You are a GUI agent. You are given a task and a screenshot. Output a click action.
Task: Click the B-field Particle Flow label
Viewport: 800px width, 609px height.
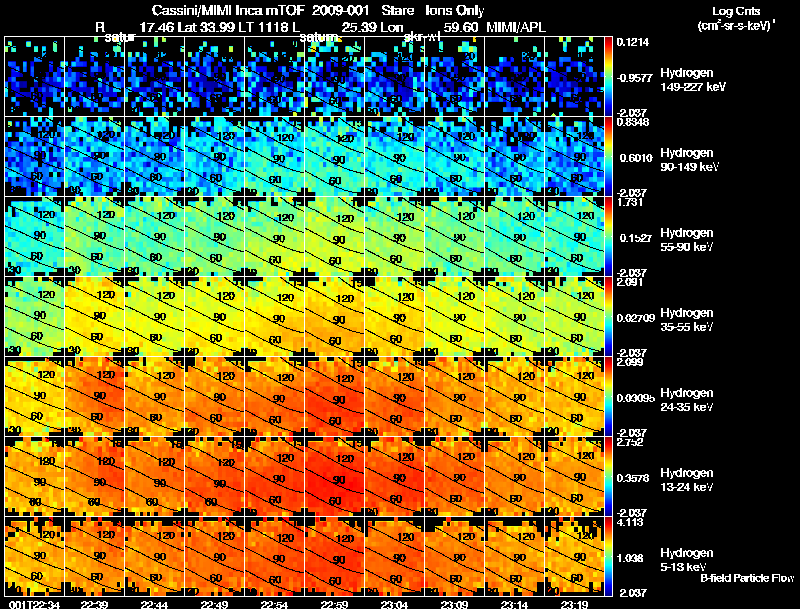point(747,578)
